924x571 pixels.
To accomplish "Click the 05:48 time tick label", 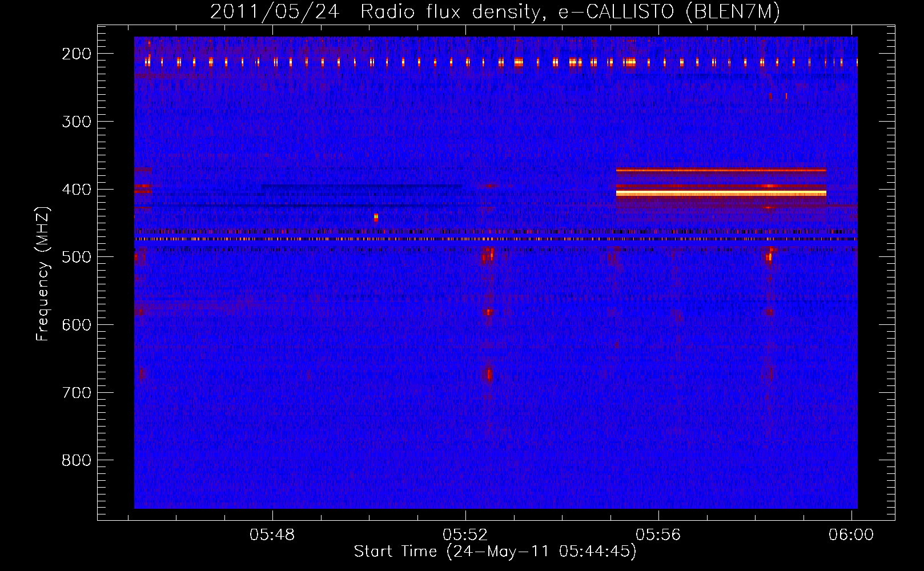I will tap(272, 534).
